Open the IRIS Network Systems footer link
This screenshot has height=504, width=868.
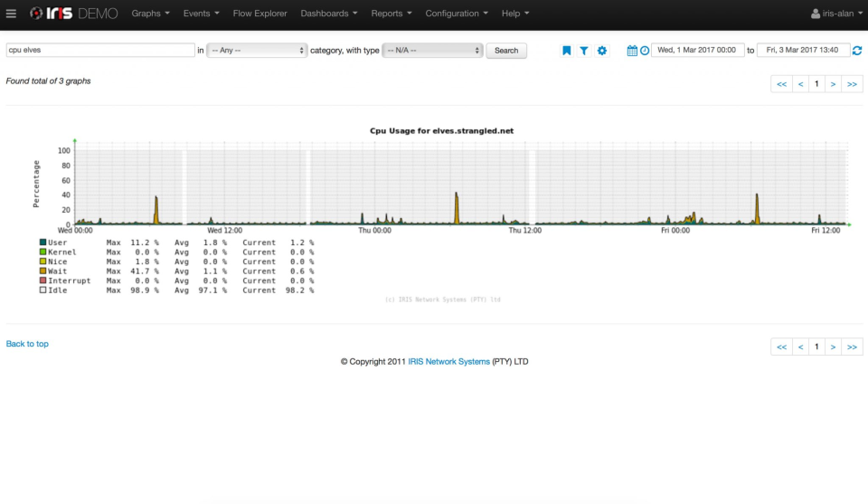[x=448, y=362]
